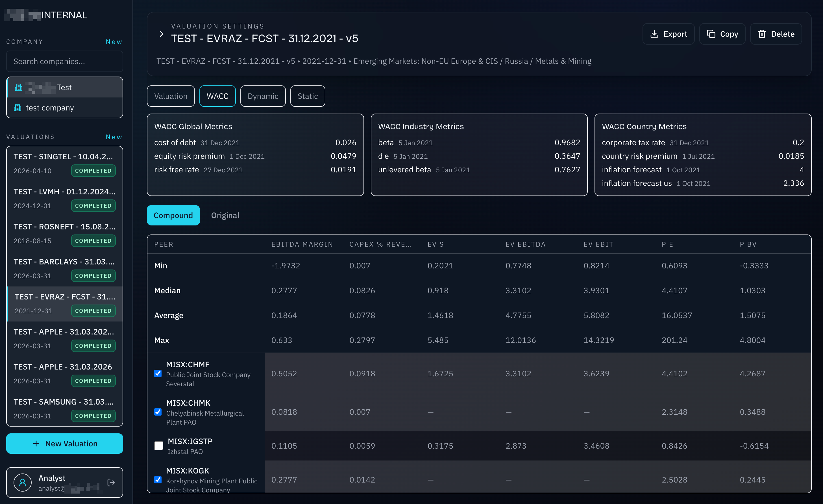
Task: Click the Copy duplicate icon
Action: pos(711,34)
